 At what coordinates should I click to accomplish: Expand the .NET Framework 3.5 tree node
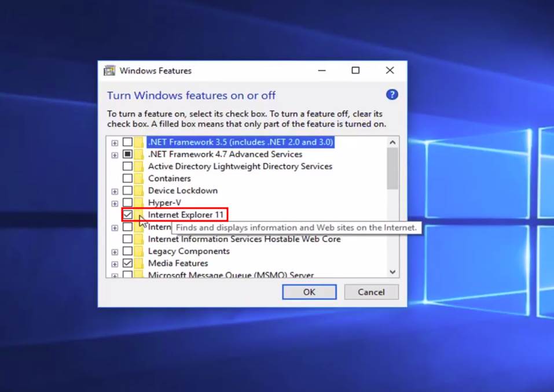tap(114, 142)
